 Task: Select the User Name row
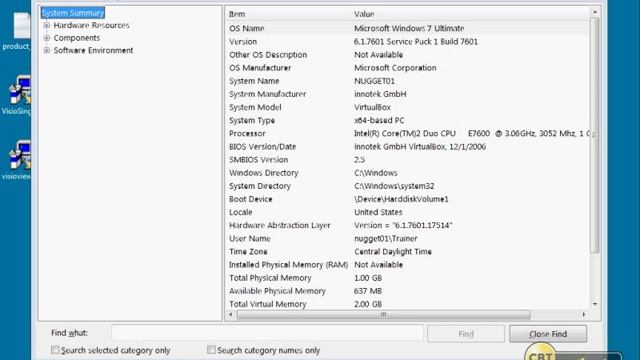pyautogui.click(x=407, y=238)
